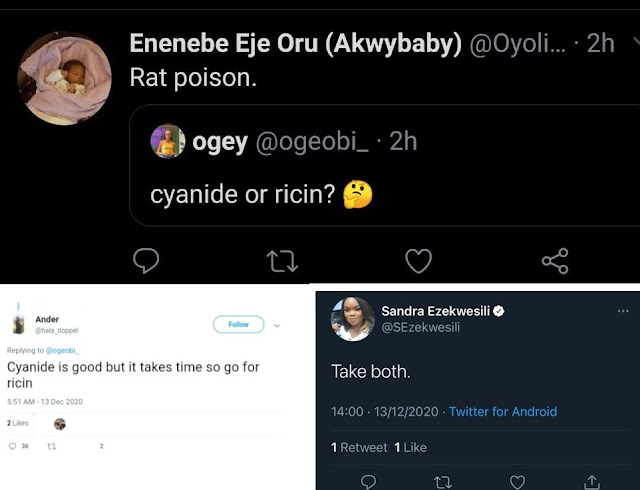Retweet Sandra Ezekwesili's 'Take both.' tweet
Image resolution: width=640 pixels, height=490 pixels.
tap(443, 482)
